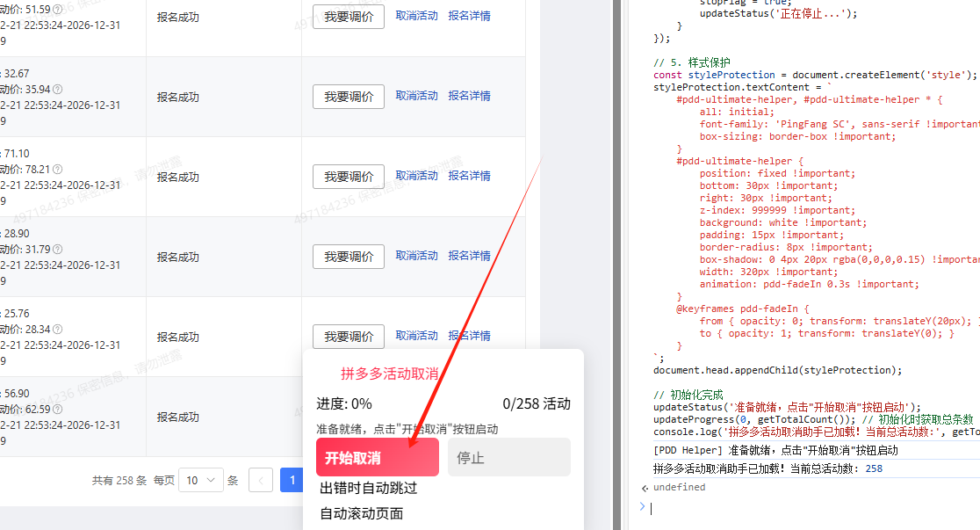Click 取消活动 link in the 78.21 row
Viewport: 980px width, 530px height.
pos(417,176)
